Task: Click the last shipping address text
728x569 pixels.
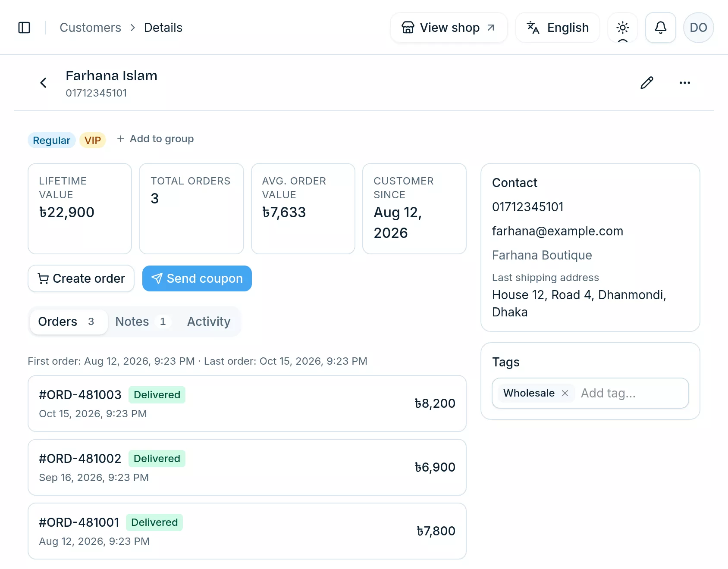Action: (579, 303)
